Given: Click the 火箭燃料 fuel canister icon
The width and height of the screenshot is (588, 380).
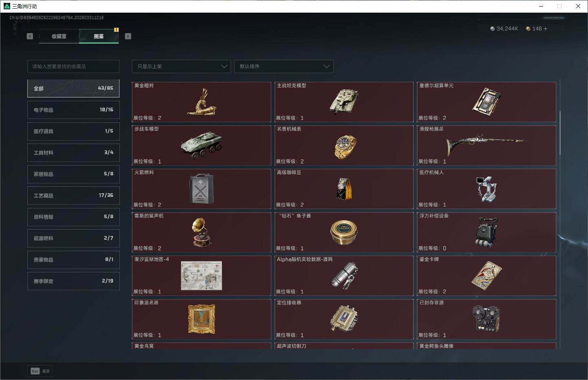Looking at the screenshot, I should tap(201, 189).
